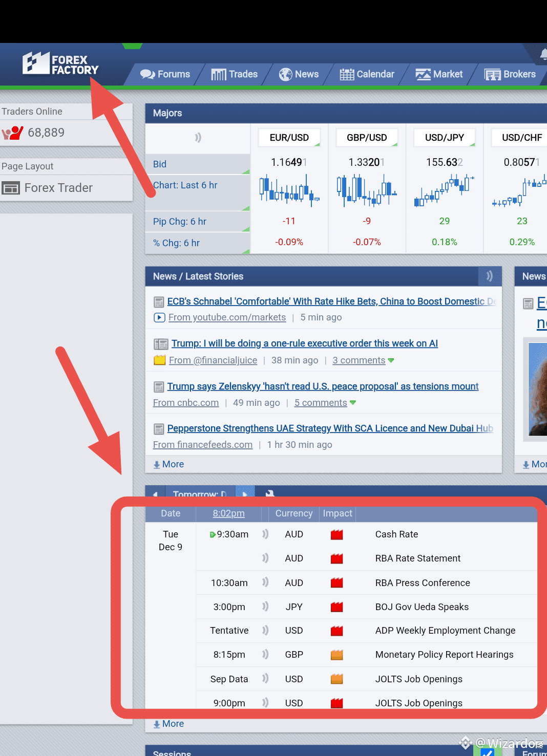Image resolution: width=547 pixels, height=756 pixels.
Task: Click the 68,889 traders online count
Action: click(46, 133)
